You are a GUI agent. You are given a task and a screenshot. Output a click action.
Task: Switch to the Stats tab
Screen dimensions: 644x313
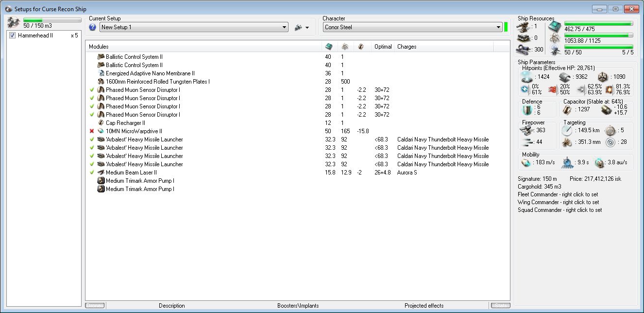point(500,306)
